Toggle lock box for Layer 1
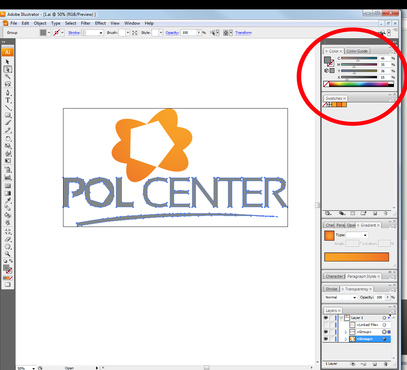The width and height of the screenshot is (407, 370). click(x=332, y=318)
